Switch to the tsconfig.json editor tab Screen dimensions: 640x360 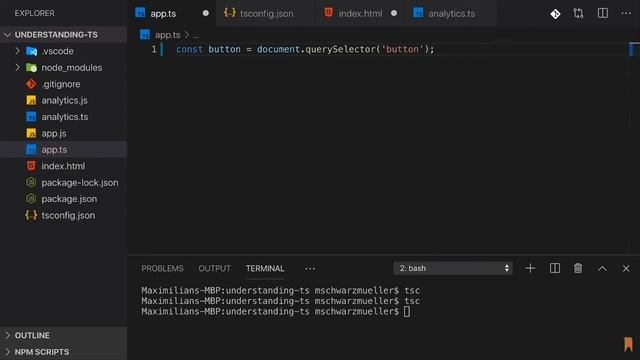tap(265, 13)
